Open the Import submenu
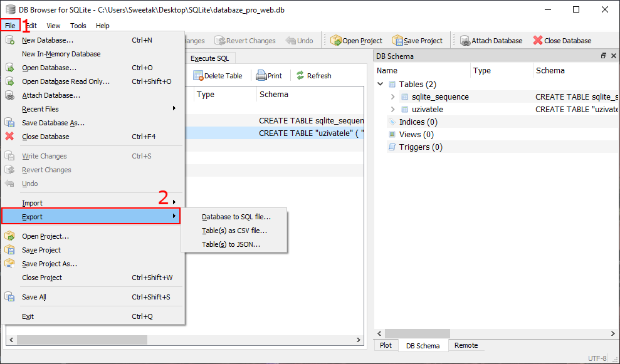620x364 pixels. [x=93, y=203]
